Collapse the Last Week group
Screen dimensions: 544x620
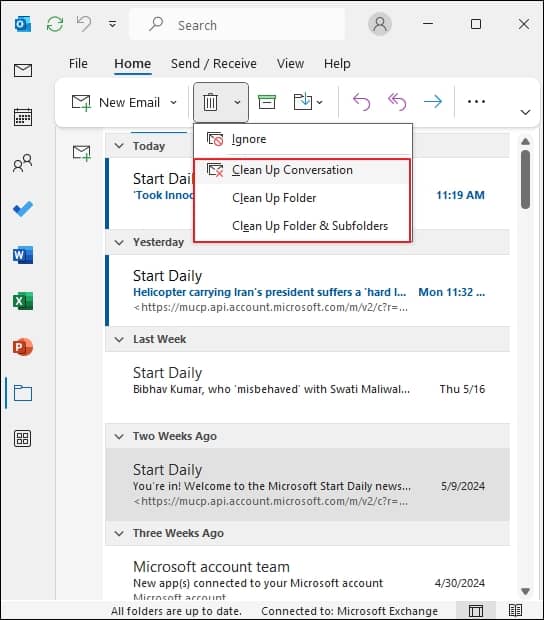click(119, 339)
